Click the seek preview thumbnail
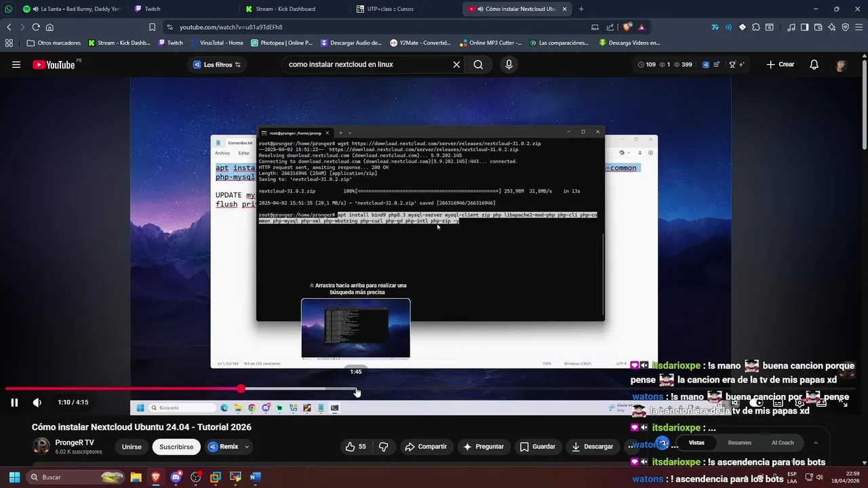Image resolution: width=868 pixels, height=488 pixels. point(355,328)
